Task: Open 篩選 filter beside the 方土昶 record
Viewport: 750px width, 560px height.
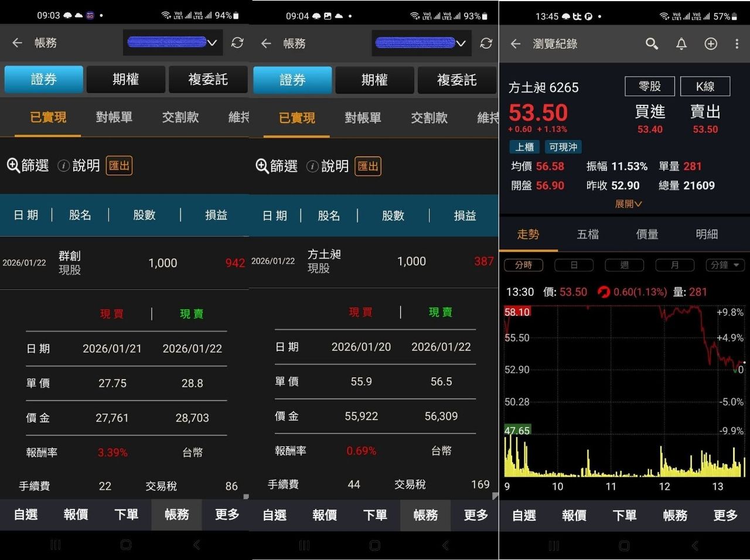Action: (277, 166)
